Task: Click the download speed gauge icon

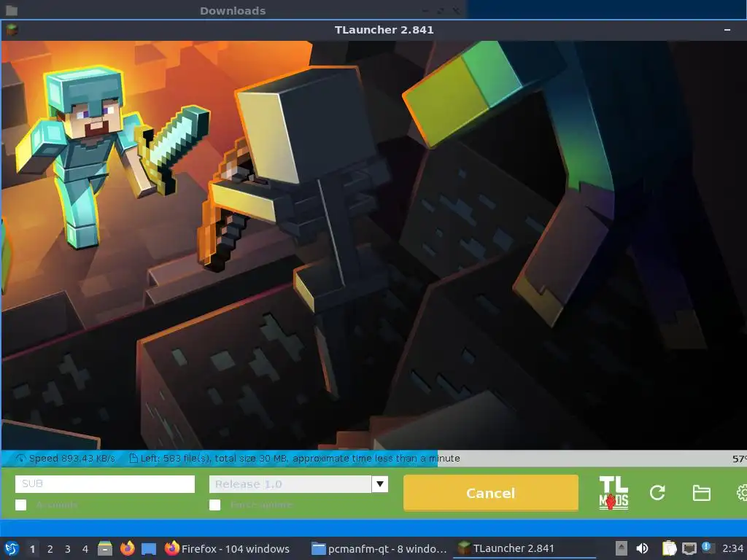Action: [20, 459]
